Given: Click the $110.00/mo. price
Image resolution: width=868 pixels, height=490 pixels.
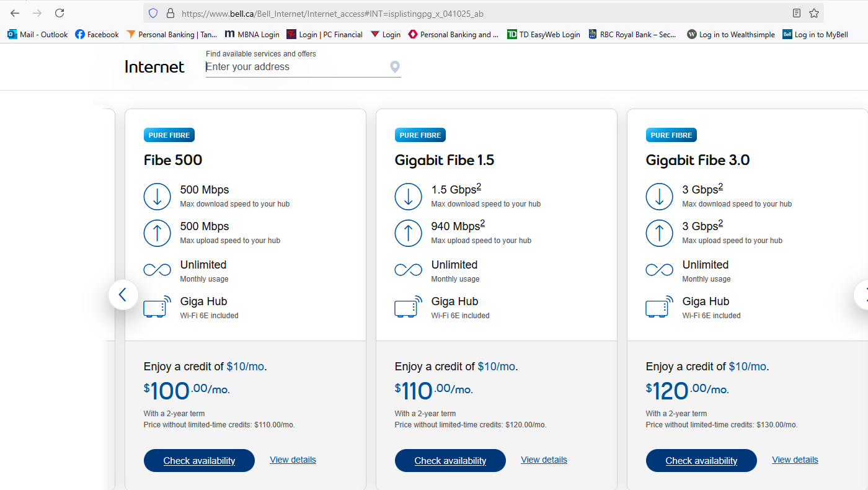Looking at the screenshot, I should coord(434,390).
